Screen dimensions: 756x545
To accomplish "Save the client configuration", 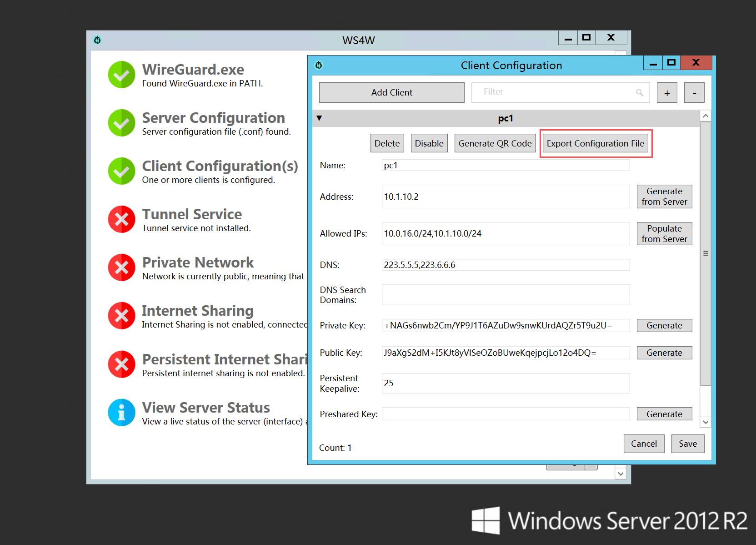I will tap(687, 444).
